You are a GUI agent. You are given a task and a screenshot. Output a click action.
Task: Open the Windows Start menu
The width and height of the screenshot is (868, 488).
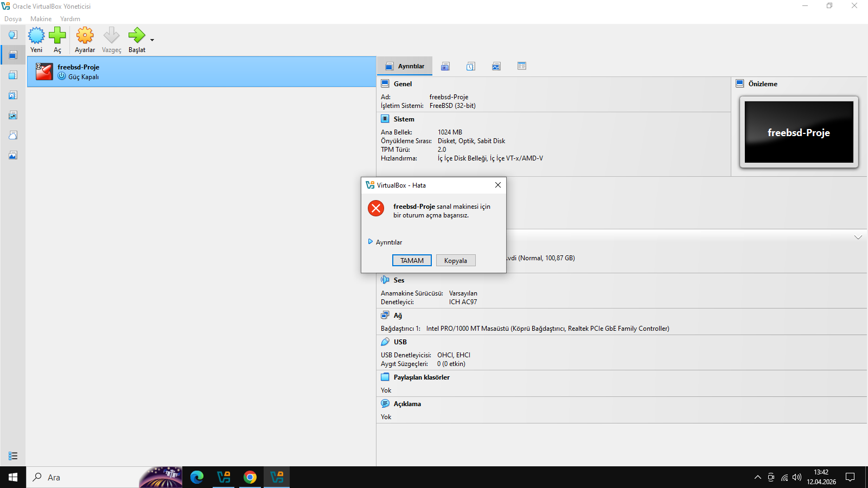coord(13,477)
